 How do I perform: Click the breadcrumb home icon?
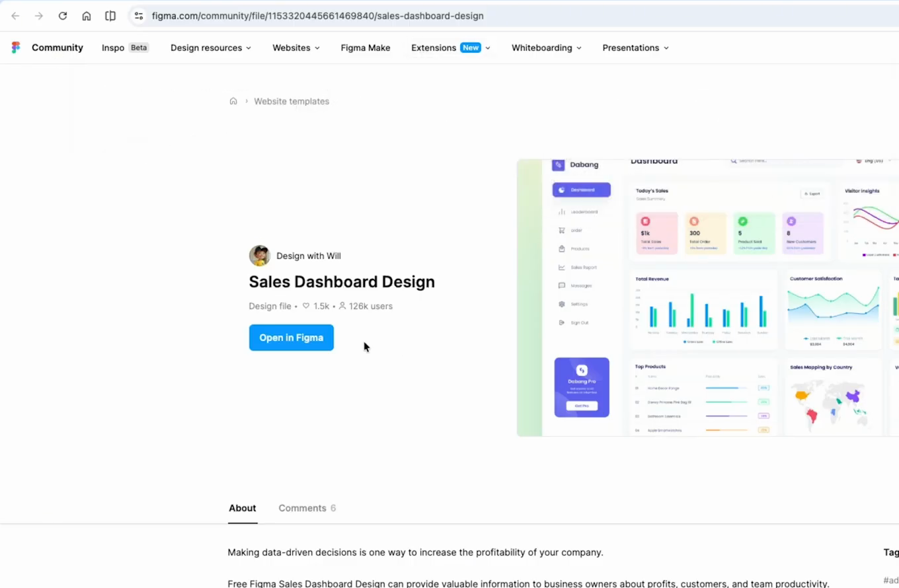click(233, 101)
